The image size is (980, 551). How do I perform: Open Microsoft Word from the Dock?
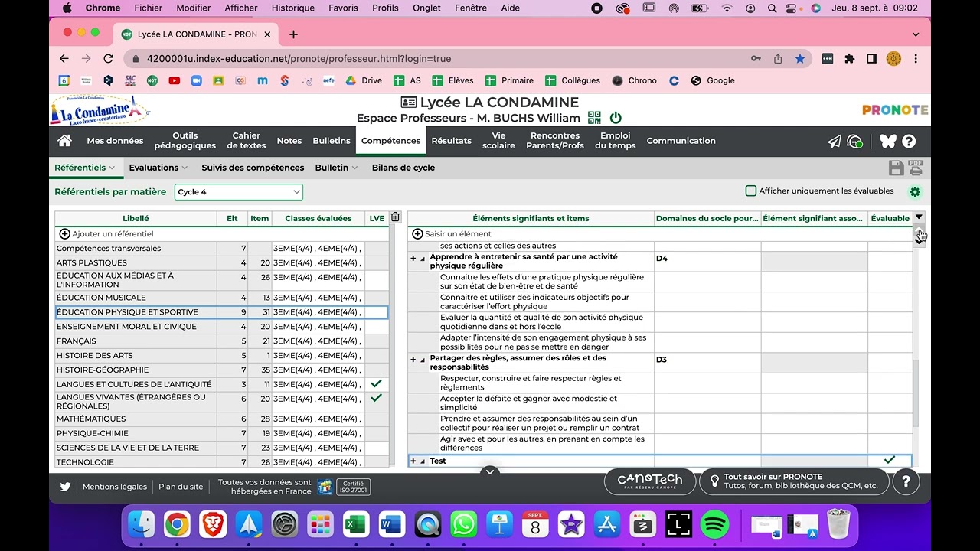(x=391, y=524)
